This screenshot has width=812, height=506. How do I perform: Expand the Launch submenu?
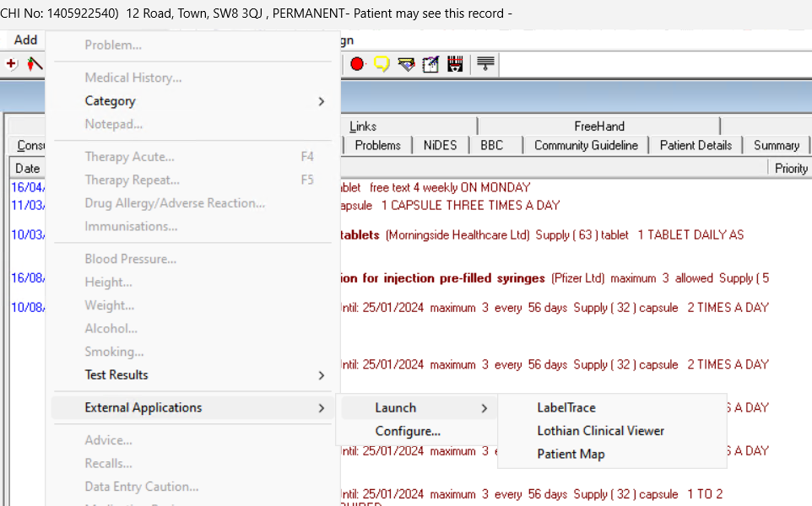tap(418, 407)
